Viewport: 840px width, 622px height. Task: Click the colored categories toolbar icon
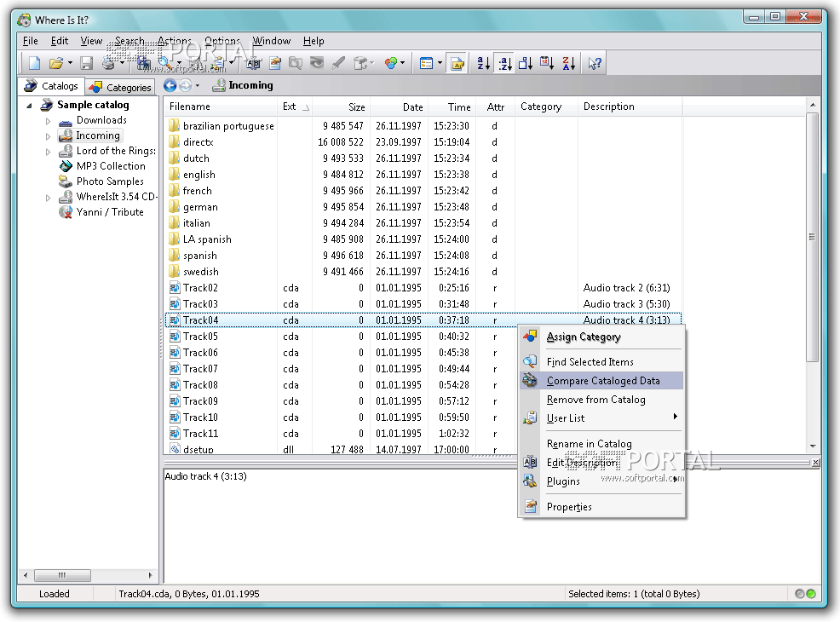point(391,63)
